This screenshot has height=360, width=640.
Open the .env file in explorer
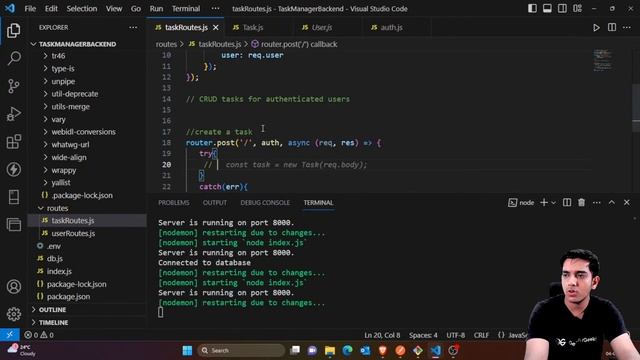click(x=54, y=246)
